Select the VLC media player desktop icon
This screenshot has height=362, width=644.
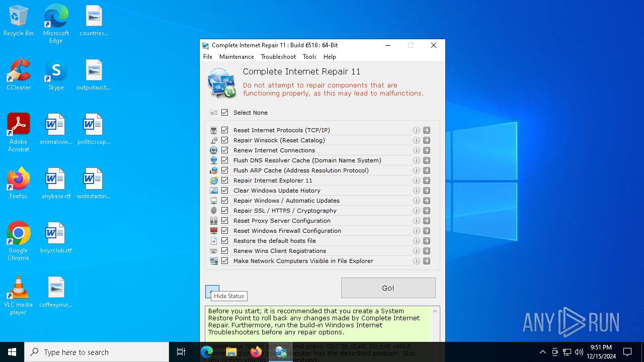tap(18, 296)
